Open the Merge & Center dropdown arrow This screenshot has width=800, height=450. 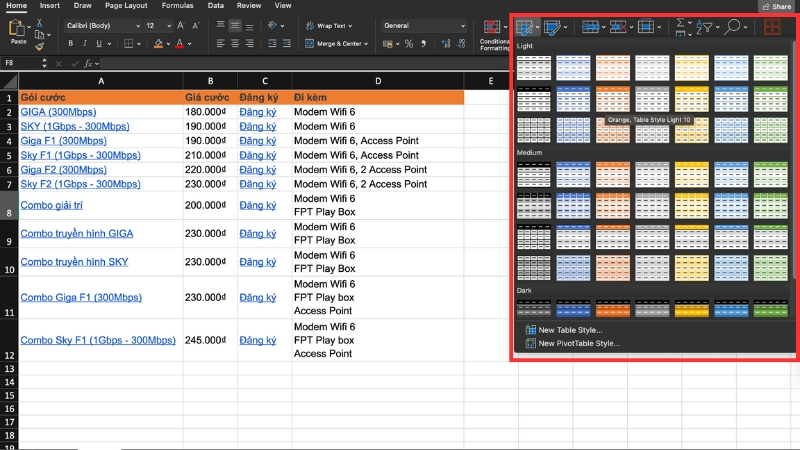(x=367, y=44)
